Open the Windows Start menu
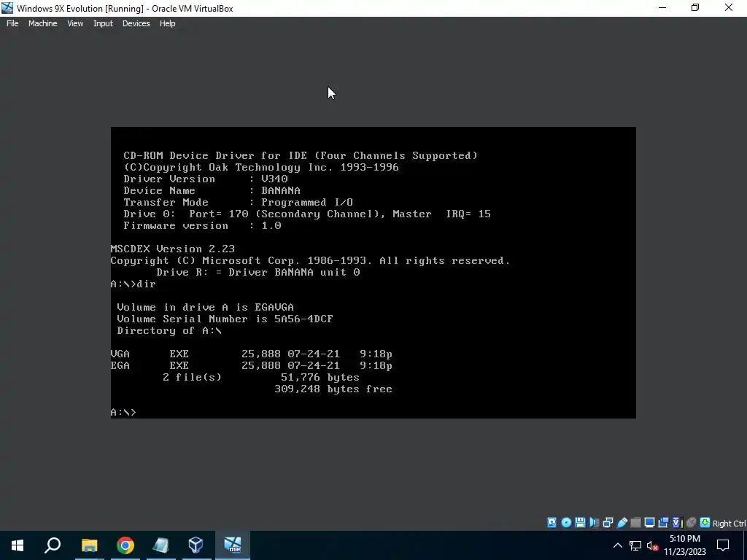747x560 pixels. tap(18, 545)
